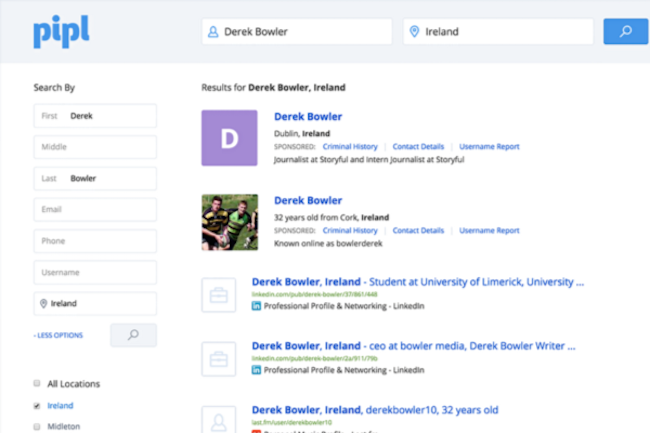This screenshot has height=433, width=650.
Task: Click the person icon in name search box
Action: tap(213, 32)
